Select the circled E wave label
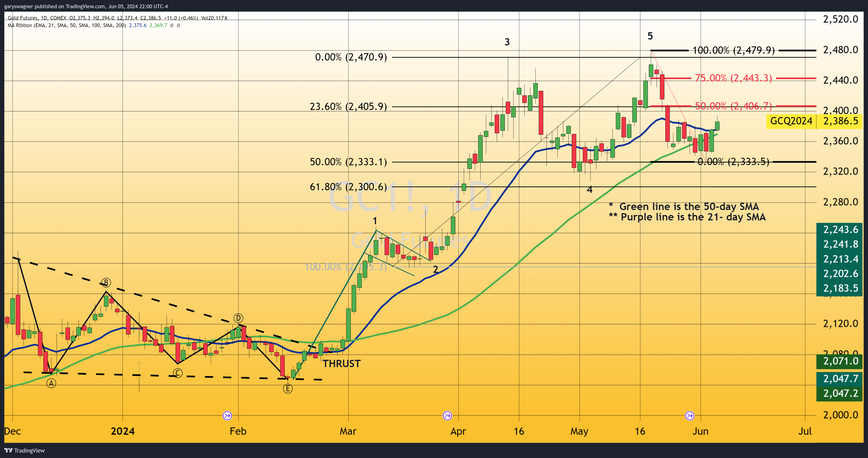Screen dimensions: 868x458 click(288, 389)
